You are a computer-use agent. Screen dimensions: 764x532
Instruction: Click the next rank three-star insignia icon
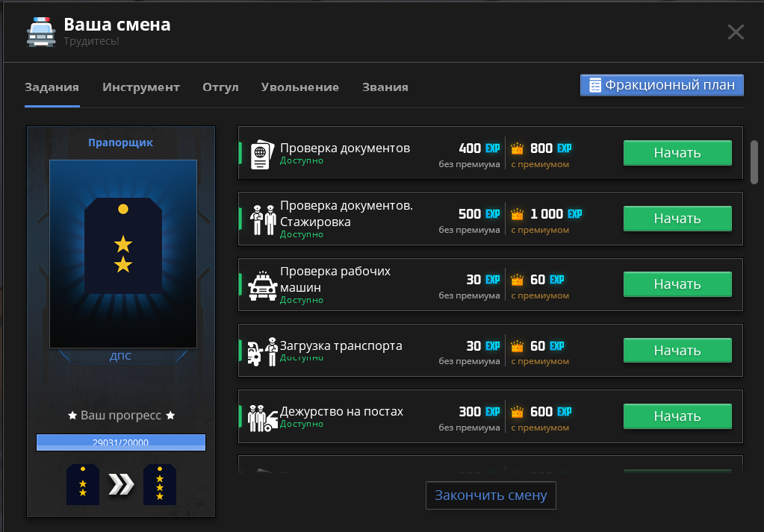[160, 484]
